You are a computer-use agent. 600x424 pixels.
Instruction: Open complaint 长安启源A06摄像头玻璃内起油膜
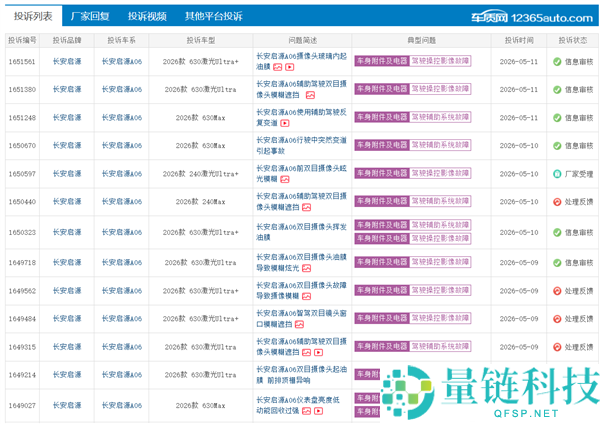click(x=301, y=61)
